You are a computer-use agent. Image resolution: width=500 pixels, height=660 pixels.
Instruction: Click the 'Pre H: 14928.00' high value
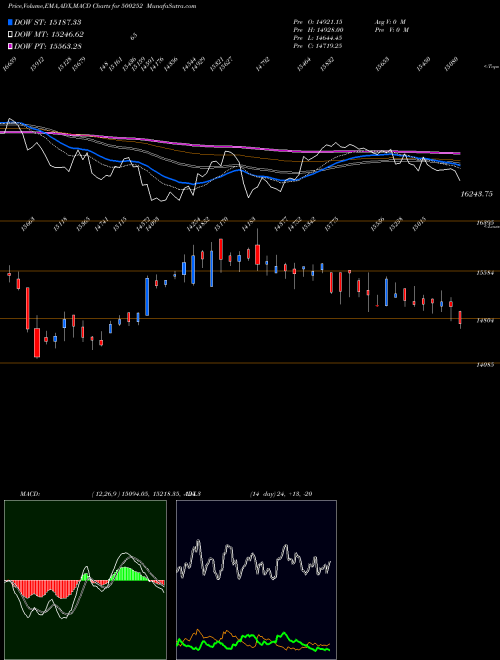pyautogui.click(x=319, y=30)
